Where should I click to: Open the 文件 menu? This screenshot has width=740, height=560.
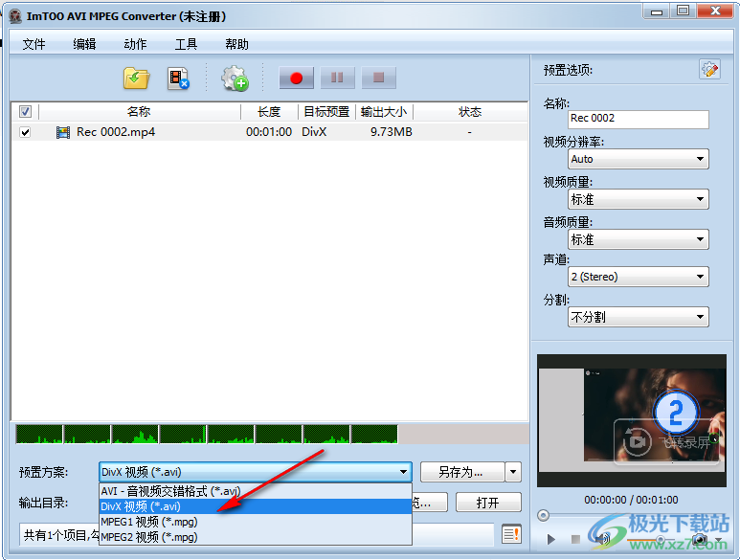(34, 44)
